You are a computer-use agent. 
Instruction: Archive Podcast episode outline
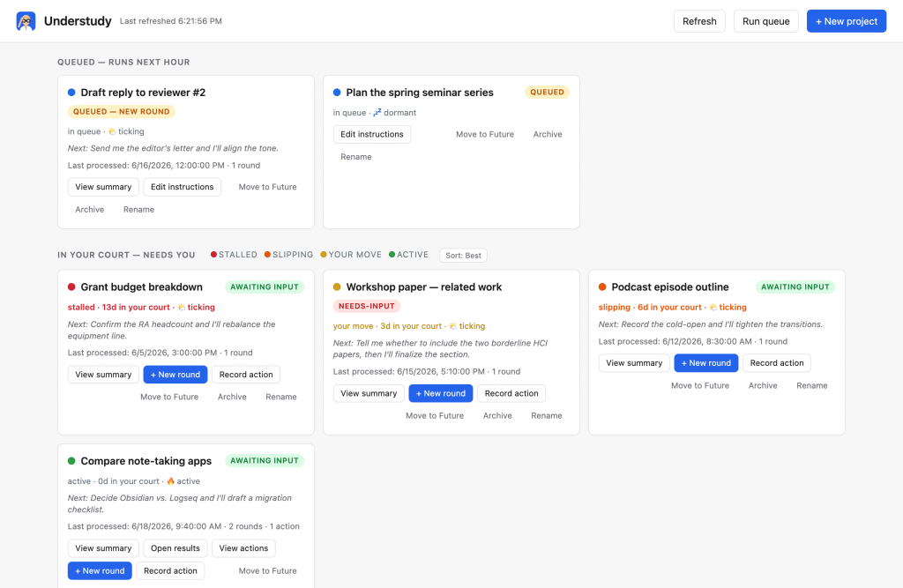point(763,385)
